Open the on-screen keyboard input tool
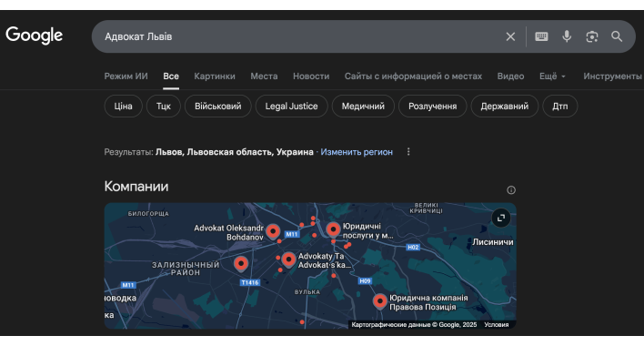The width and height of the screenshot is (644, 346). coord(541,36)
